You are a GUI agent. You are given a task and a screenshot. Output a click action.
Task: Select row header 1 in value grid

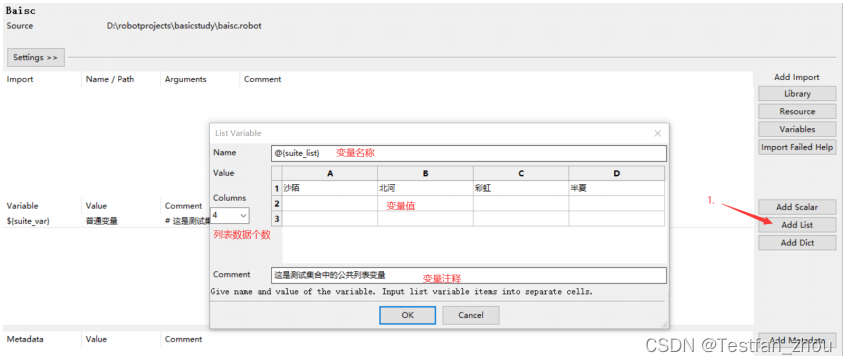pyautogui.click(x=277, y=188)
